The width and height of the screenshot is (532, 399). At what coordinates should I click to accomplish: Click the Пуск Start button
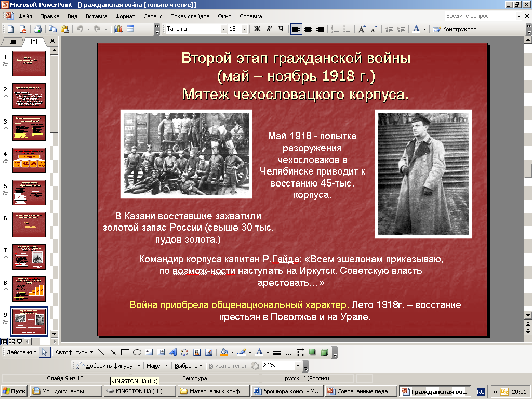coord(14,391)
